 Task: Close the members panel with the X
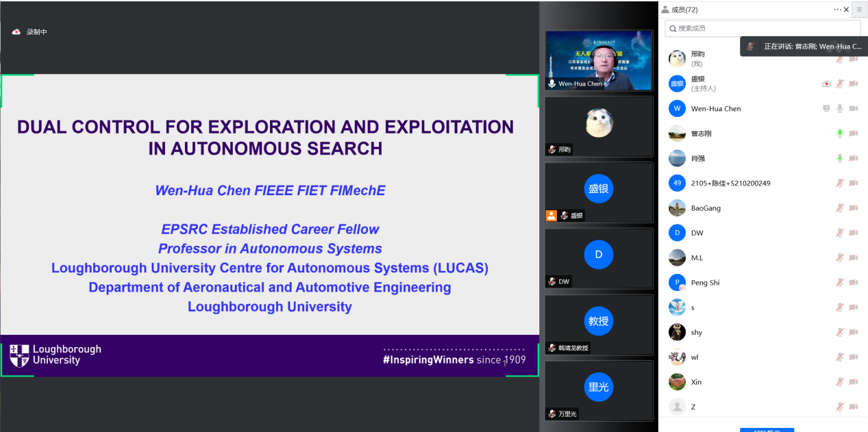point(847,10)
